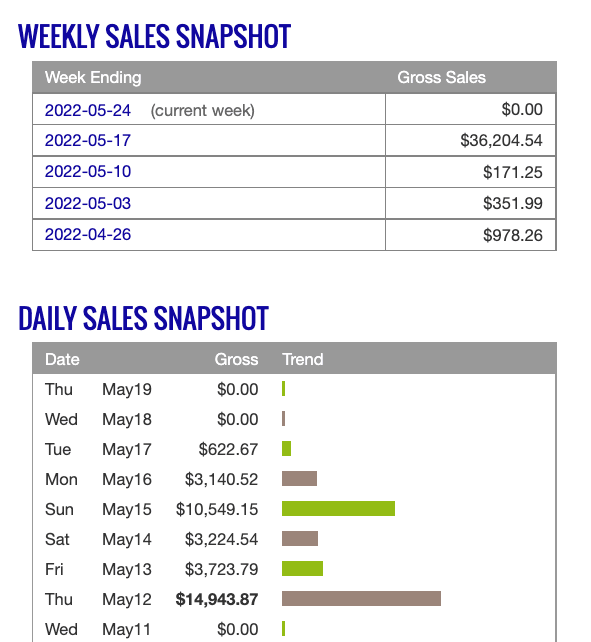Click the Week Ending column header
This screenshot has width=591, height=642.
[93, 77]
